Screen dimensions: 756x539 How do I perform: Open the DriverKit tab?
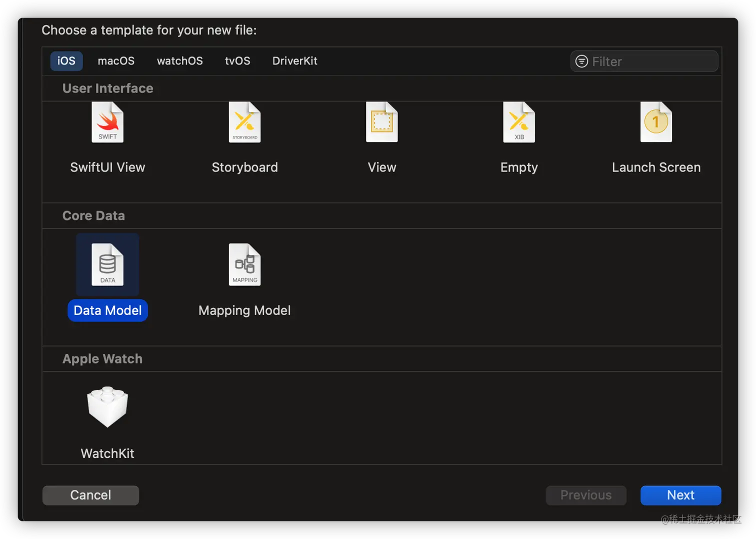click(295, 61)
